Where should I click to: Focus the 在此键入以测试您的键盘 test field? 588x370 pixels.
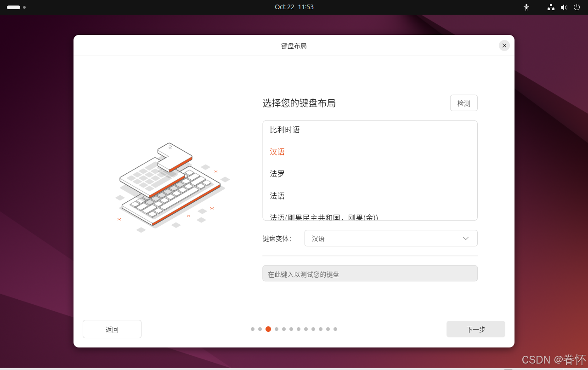(x=370, y=273)
